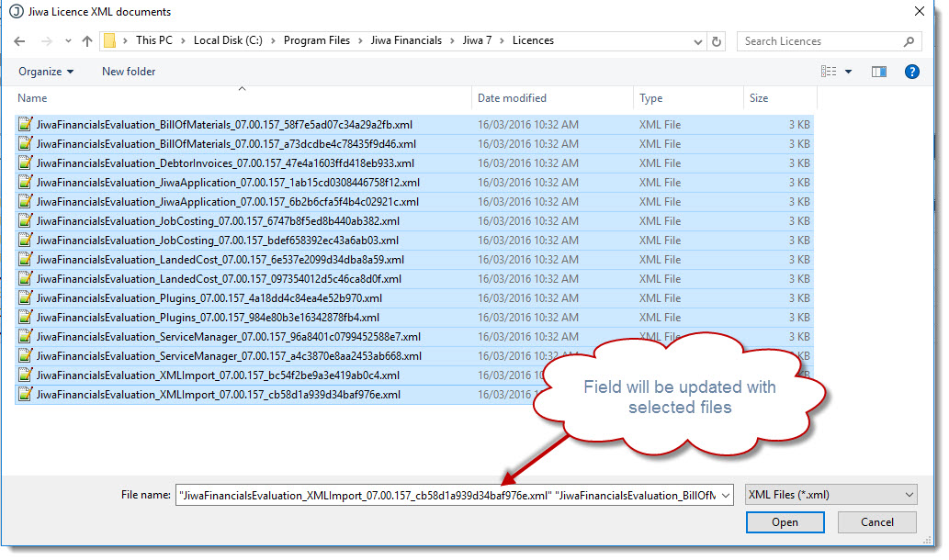
Task: Sort by Type column header
Action: [688, 97]
